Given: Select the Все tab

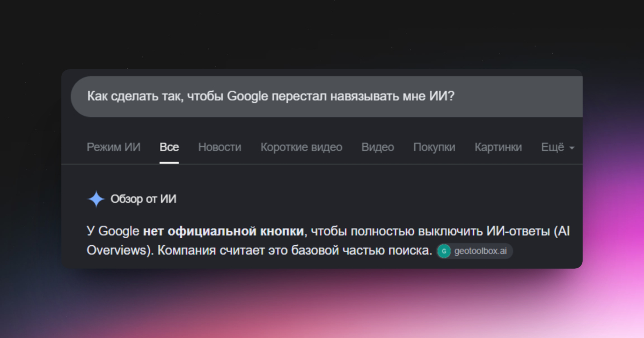Looking at the screenshot, I should point(169,147).
